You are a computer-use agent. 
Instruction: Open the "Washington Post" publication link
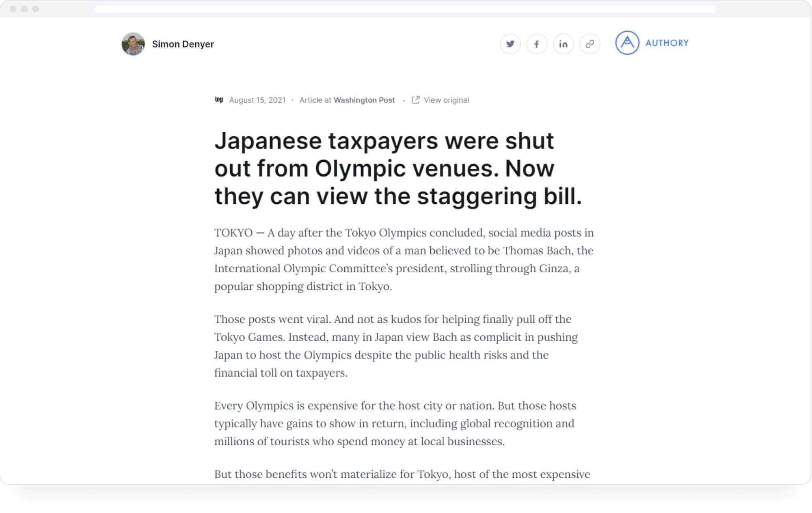(364, 100)
